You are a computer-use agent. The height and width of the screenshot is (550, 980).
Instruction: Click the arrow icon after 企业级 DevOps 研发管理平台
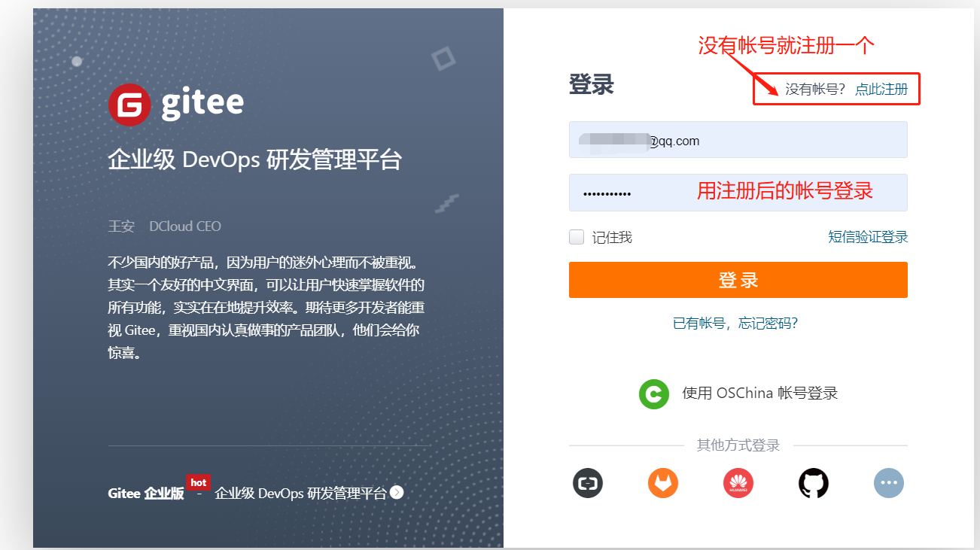click(397, 493)
